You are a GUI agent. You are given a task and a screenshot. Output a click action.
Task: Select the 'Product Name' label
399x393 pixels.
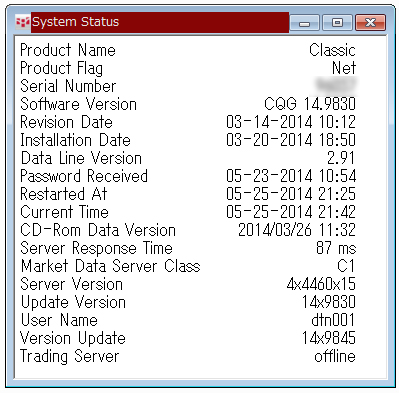(x=68, y=50)
